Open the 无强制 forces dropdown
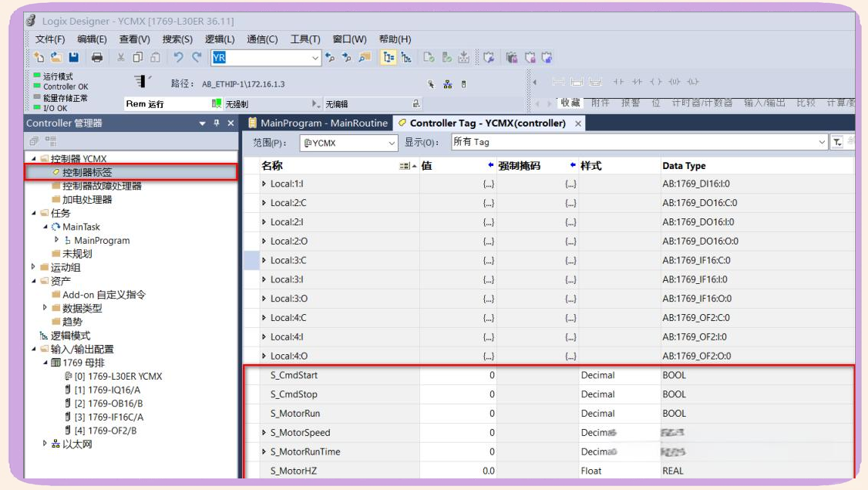The width and height of the screenshot is (868, 490). click(x=272, y=103)
